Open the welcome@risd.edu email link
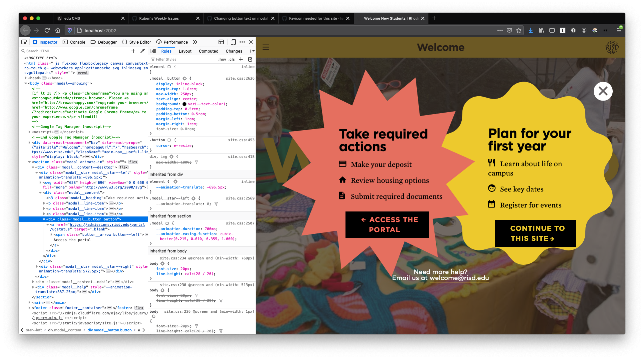 pyautogui.click(x=459, y=278)
